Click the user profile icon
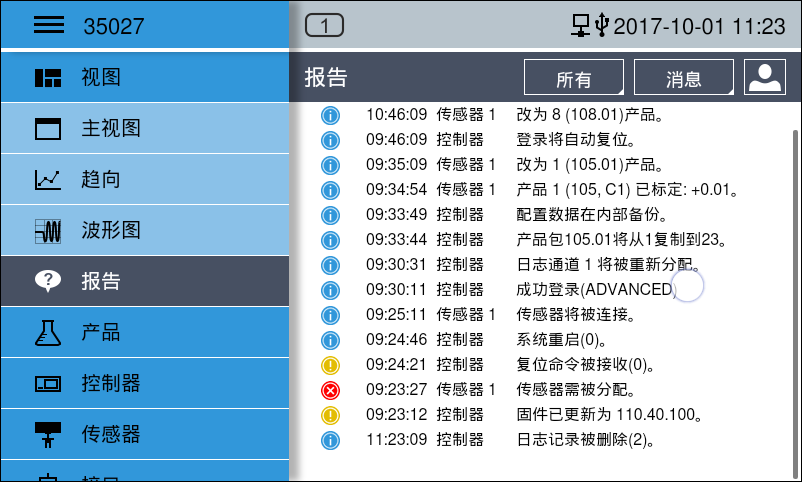 coord(765,78)
